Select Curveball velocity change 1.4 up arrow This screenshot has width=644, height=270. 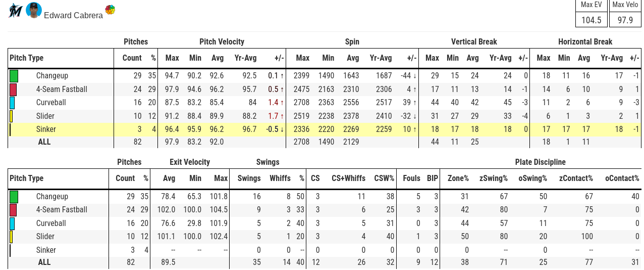tap(276, 103)
